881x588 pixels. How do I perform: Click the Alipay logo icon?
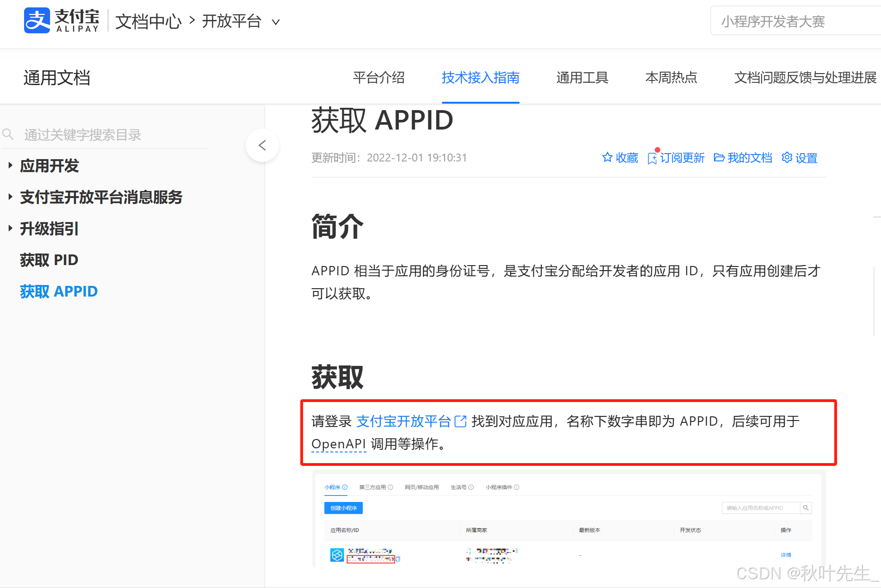[37, 21]
